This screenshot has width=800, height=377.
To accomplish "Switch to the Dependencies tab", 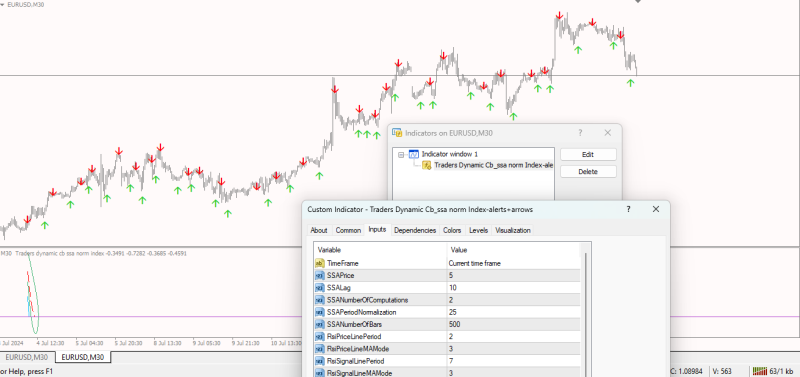I will click(415, 230).
